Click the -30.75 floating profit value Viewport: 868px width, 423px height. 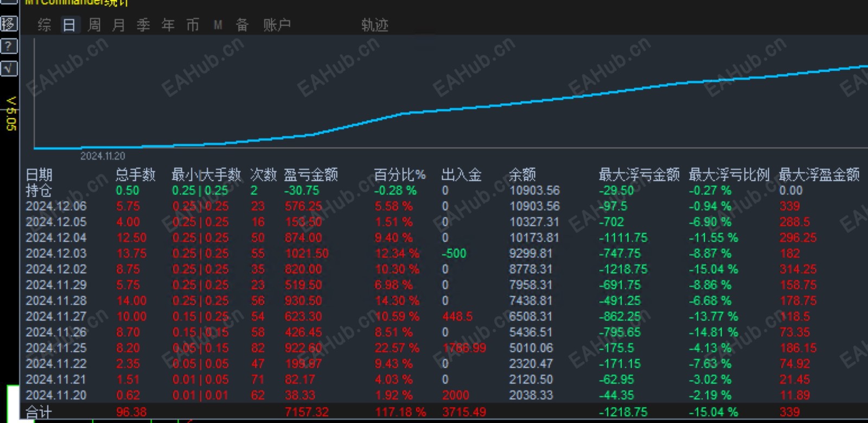click(302, 191)
